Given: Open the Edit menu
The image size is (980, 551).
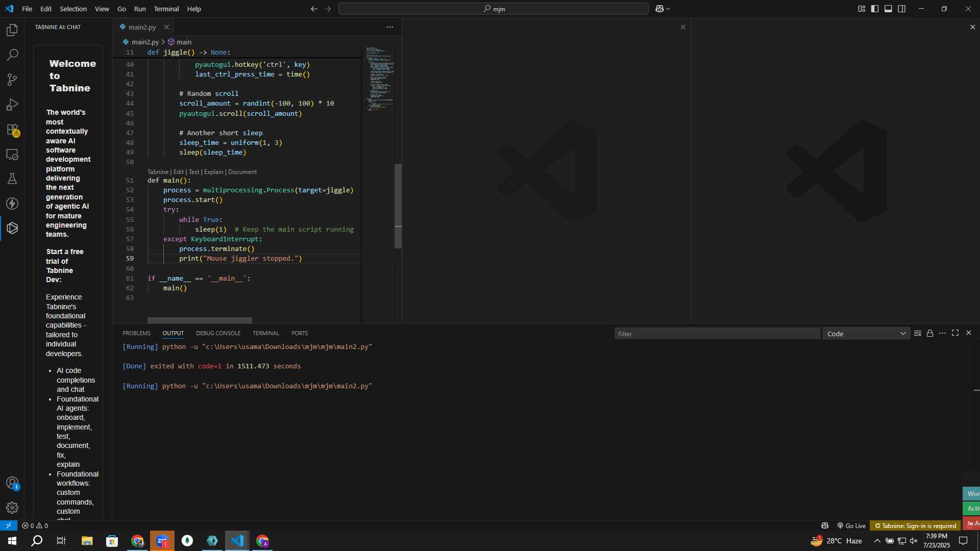Looking at the screenshot, I should 46,9.
